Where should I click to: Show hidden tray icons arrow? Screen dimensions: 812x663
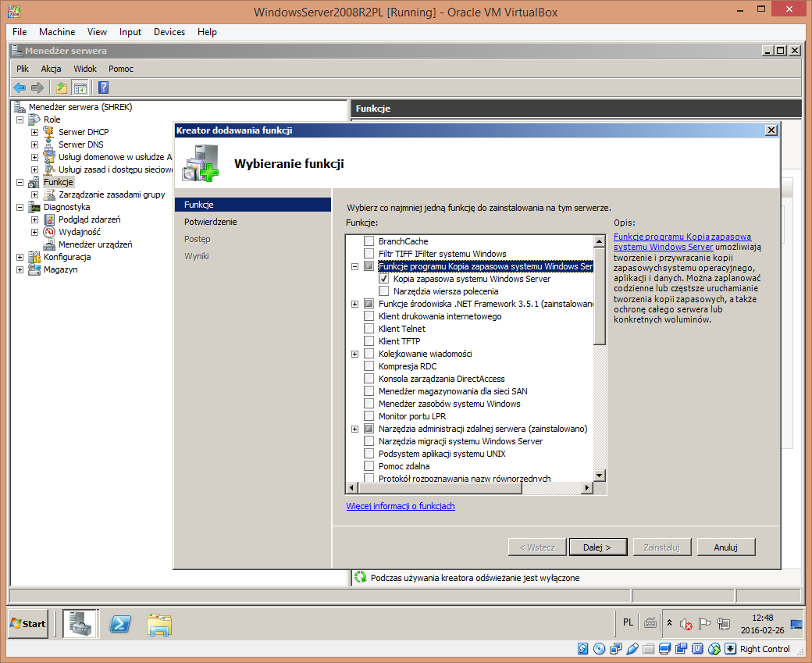(x=669, y=623)
